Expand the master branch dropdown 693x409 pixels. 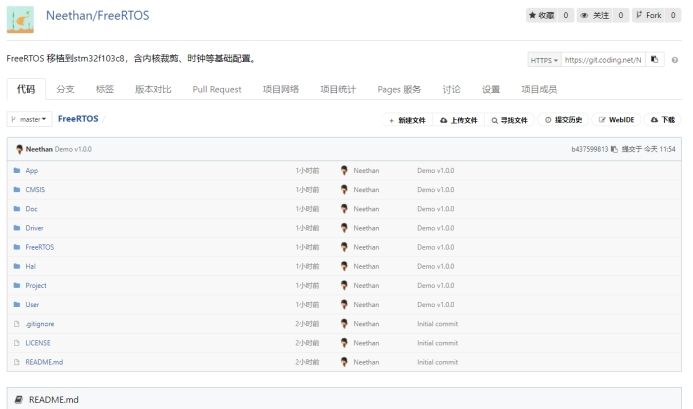[x=30, y=119]
